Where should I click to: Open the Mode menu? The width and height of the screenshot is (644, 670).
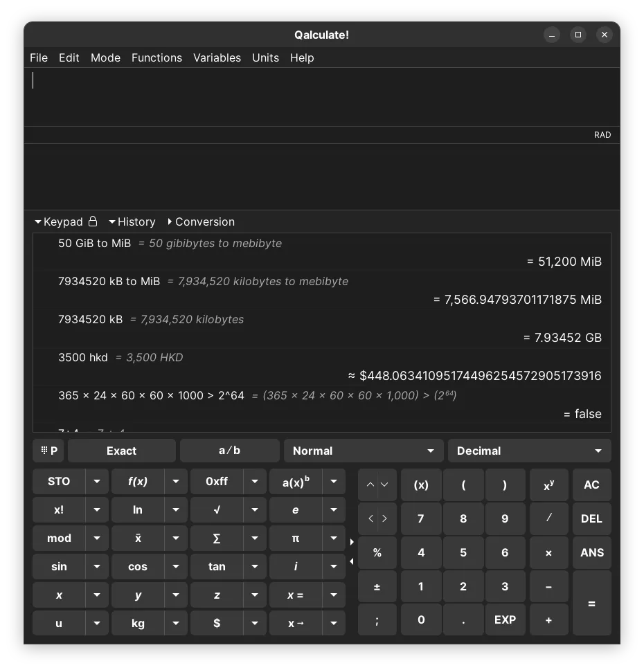106,57
